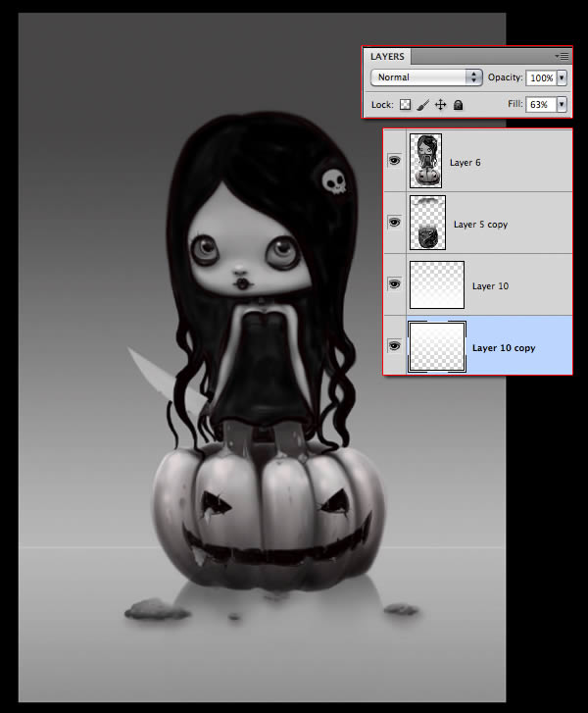Switch to the LAYERS tab
The image size is (588, 713).
pyautogui.click(x=387, y=56)
